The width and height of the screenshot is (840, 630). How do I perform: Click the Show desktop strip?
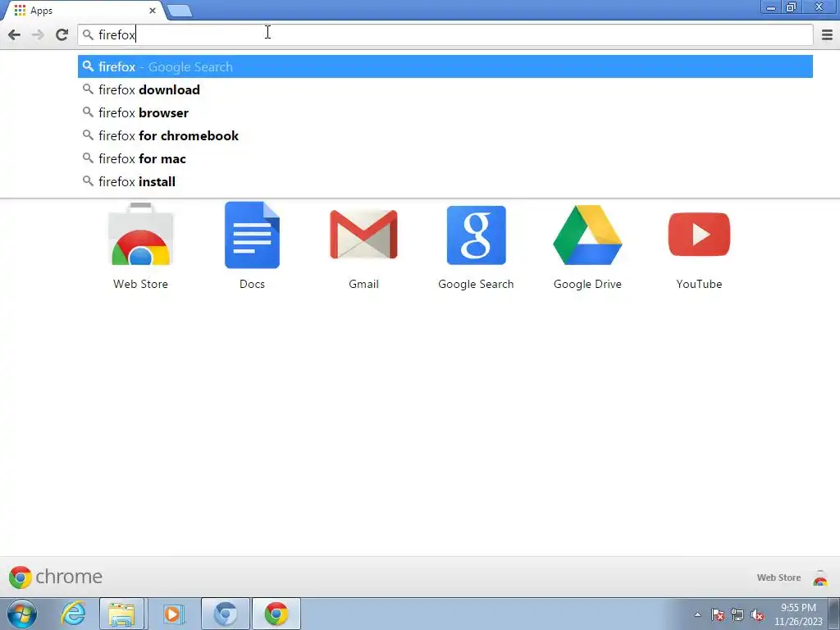[834, 614]
